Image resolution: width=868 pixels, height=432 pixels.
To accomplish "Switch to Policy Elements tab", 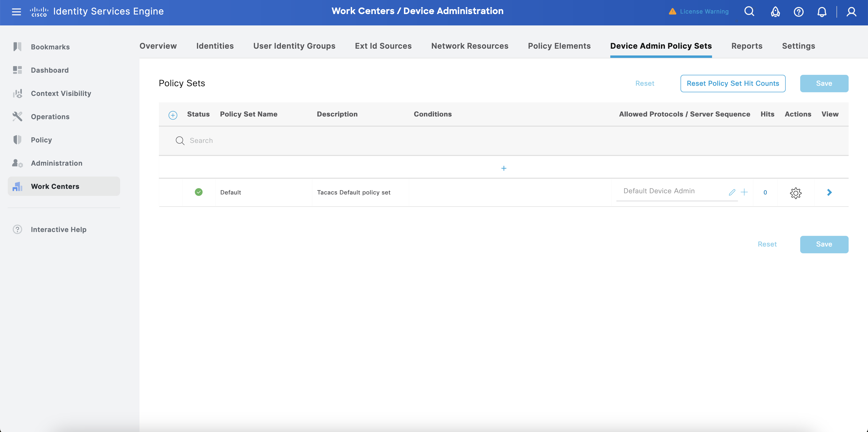I will [x=559, y=46].
